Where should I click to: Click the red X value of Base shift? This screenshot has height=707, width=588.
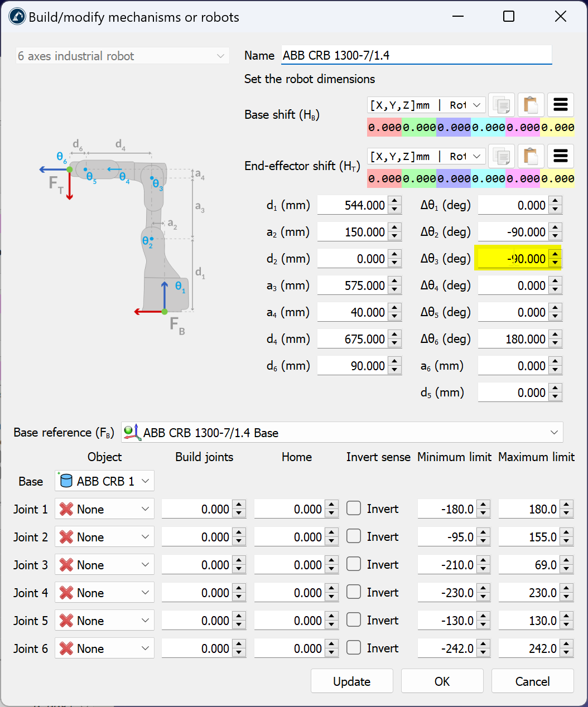coord(384,128)
